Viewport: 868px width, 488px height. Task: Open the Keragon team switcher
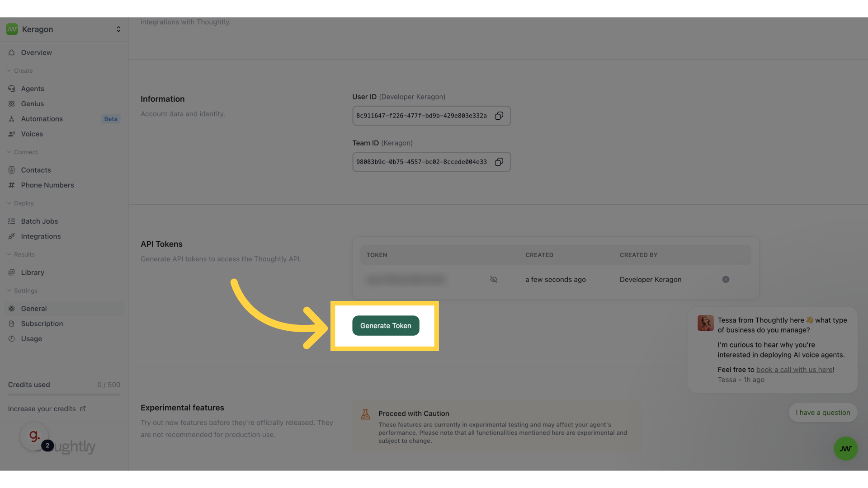pyautogui.click(x=118, y=29)
